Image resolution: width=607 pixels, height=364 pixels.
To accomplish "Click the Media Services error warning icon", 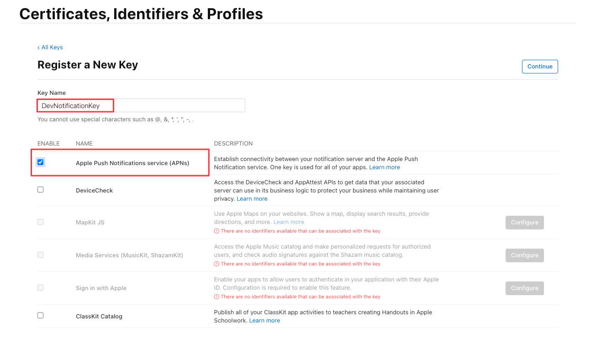I will [216, 264].
